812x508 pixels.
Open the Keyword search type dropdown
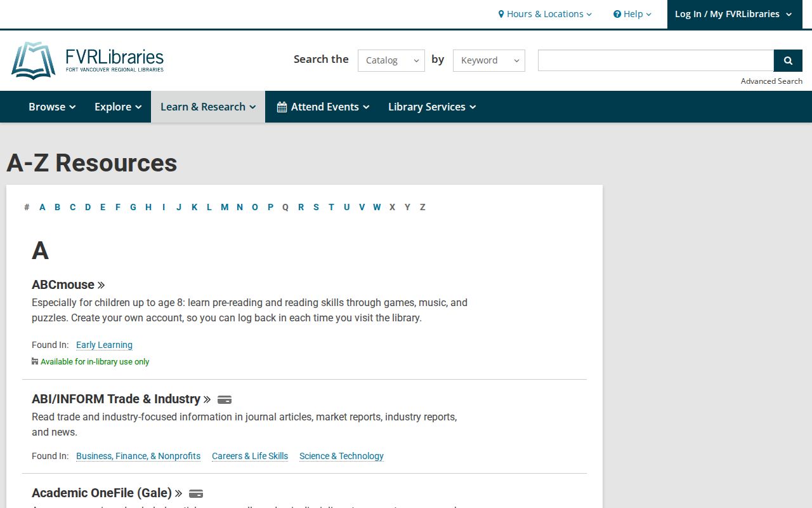pos(489,60)
